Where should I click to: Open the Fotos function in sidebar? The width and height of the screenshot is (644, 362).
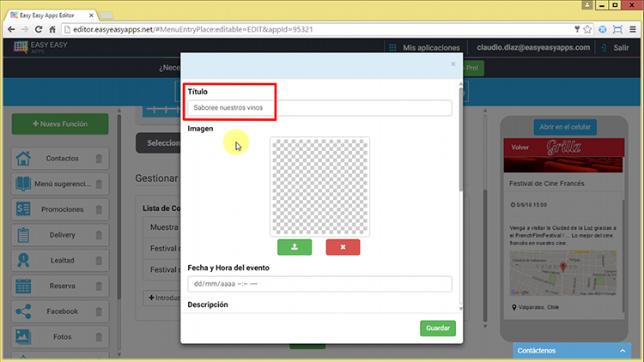coord(62,337)
